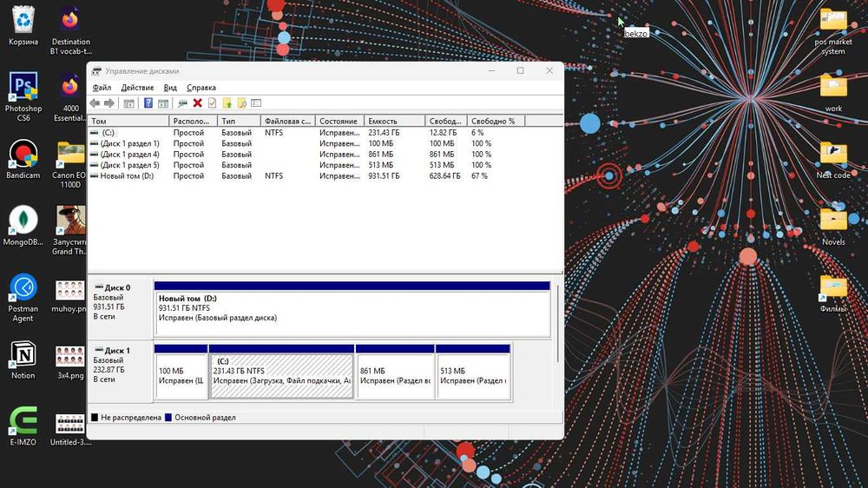Screen dimensions: 868x488
Task: Select the 100 МБ partition on Disk 1
Action: (181, 372)
